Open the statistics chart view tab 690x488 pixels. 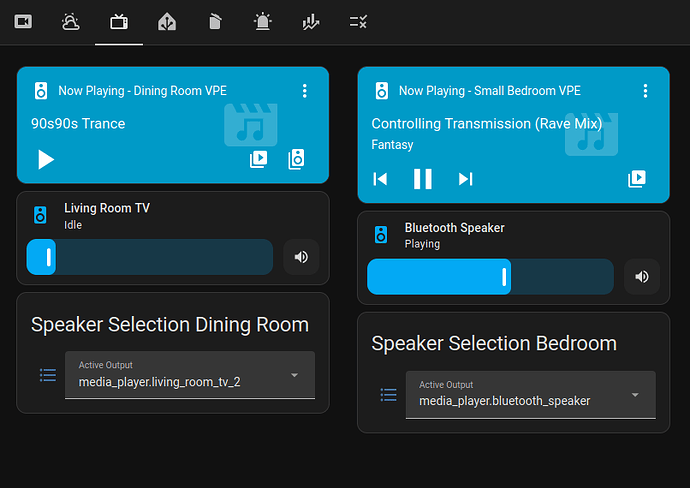311,22
